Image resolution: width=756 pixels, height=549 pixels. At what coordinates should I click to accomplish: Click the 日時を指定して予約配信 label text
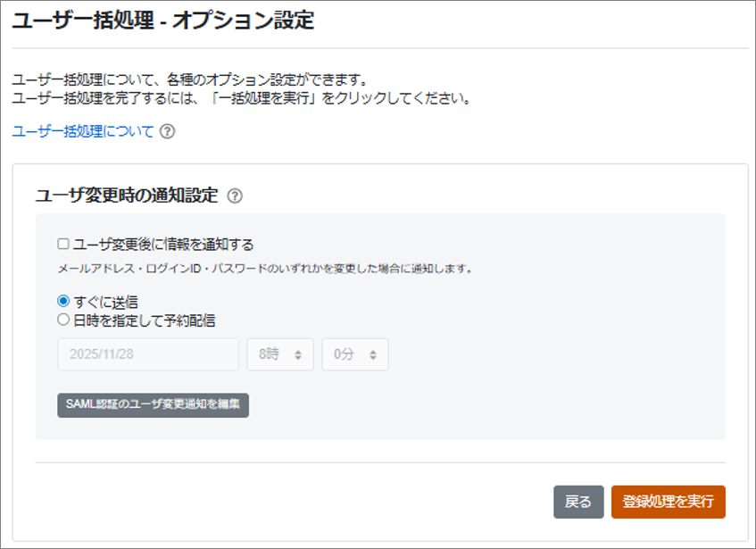[144, 319]
